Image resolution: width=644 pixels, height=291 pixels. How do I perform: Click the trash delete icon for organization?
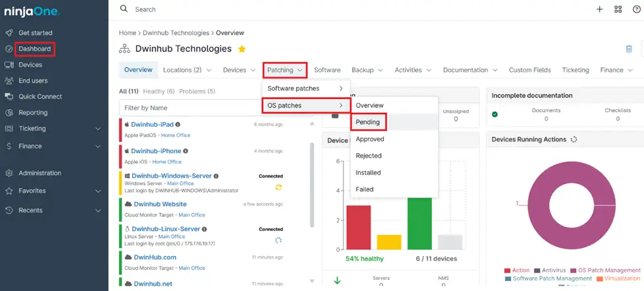click(629, 49)
